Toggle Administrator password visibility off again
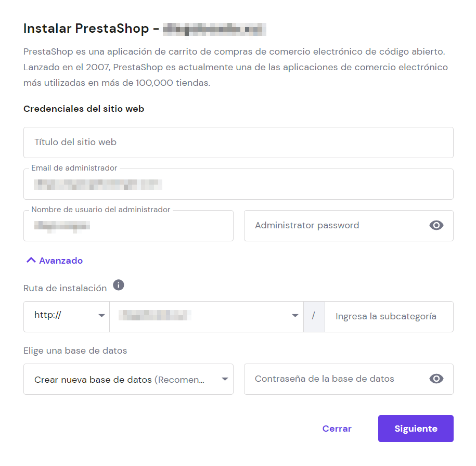 point(436,225)
